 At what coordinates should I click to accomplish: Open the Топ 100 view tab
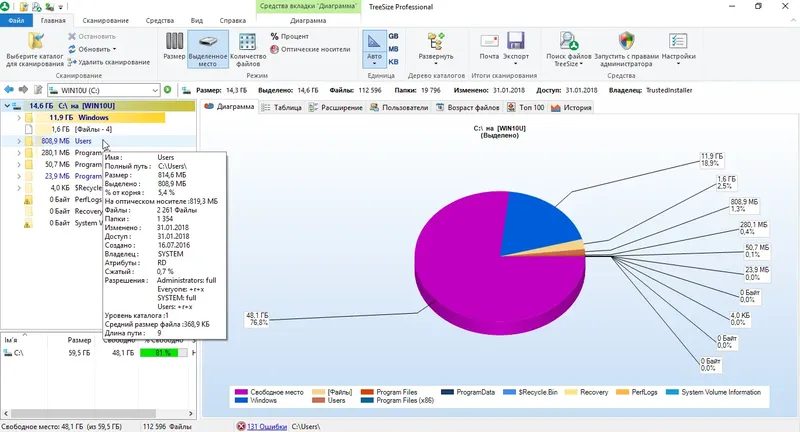526,108
